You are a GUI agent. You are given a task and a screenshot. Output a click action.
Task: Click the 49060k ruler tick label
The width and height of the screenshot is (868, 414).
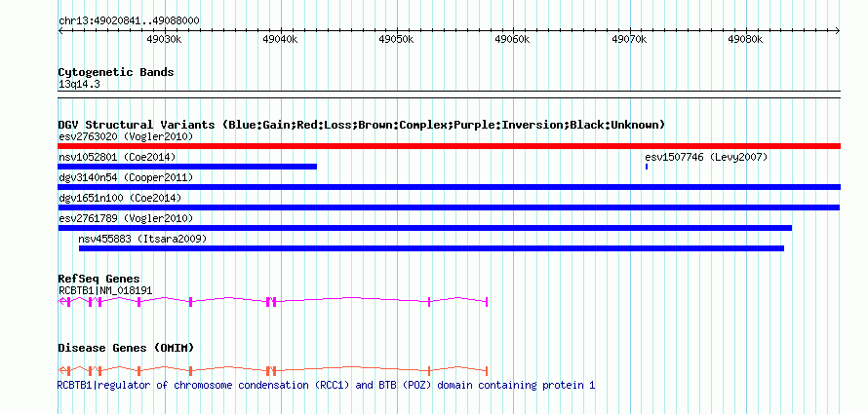[513, 39]
